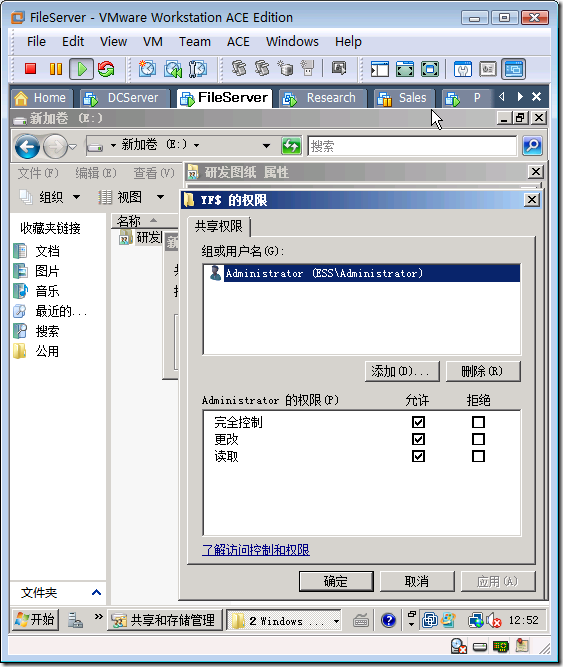This screenshot has width=563, height=667.
Task: Click the 搜索 search input field
Action: point(412,146)
